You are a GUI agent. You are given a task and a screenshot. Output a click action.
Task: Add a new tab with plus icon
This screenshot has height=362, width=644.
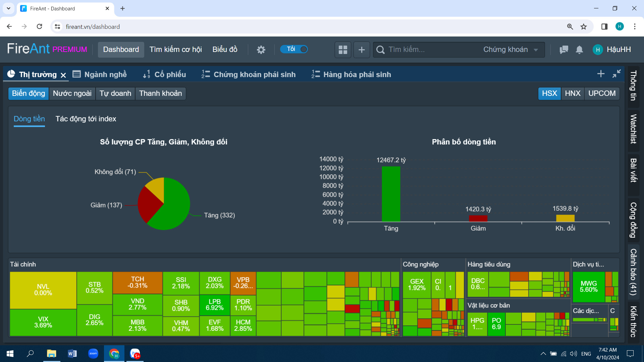point(601,74)
